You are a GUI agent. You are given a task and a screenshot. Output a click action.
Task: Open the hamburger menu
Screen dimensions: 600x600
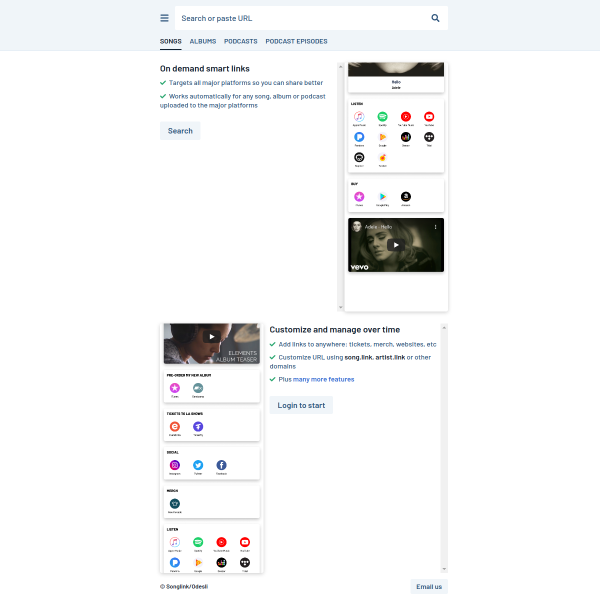tap(164, 18)
